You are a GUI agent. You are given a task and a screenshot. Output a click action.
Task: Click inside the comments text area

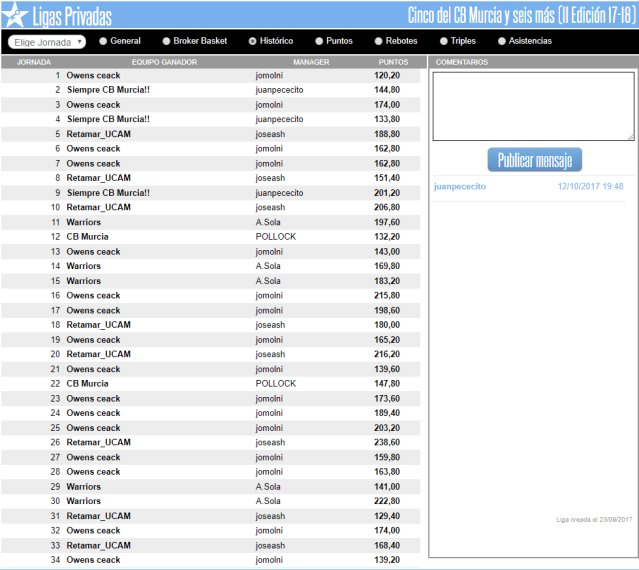coord(532,106)
